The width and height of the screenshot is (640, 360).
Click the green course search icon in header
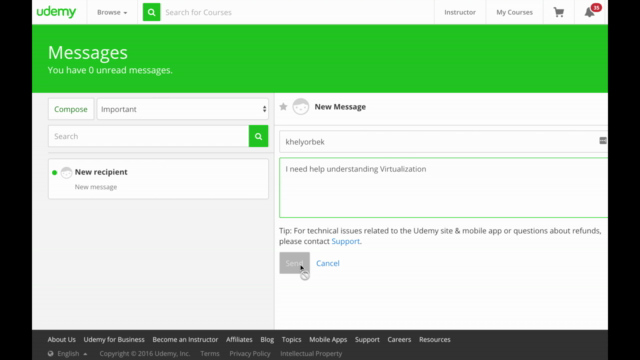click(151, 12)
